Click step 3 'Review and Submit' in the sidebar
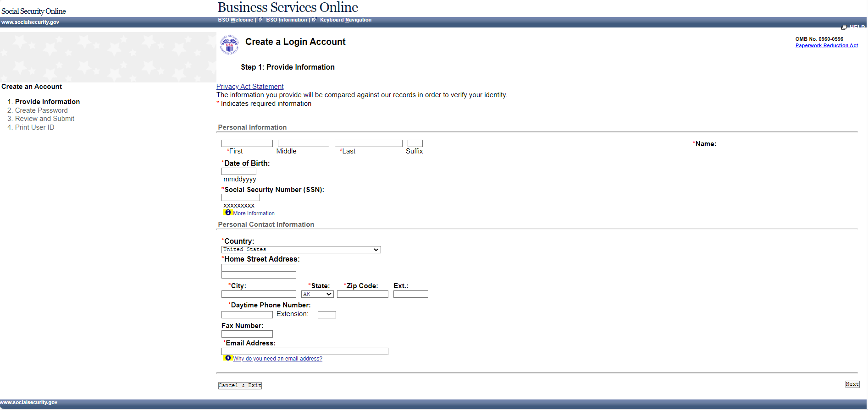Viewport: 868px width, 410px height. coord(44,119)
